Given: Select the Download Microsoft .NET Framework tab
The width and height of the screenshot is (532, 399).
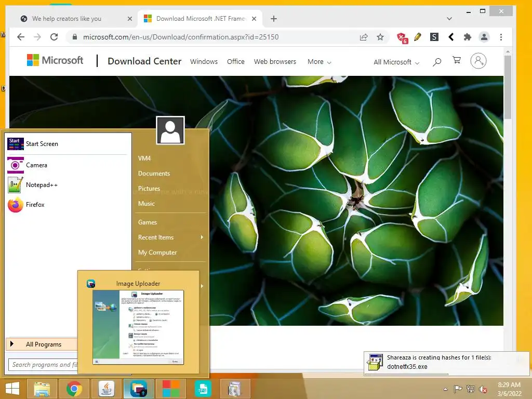Looking at the screenshot, I should pos(200,19).
